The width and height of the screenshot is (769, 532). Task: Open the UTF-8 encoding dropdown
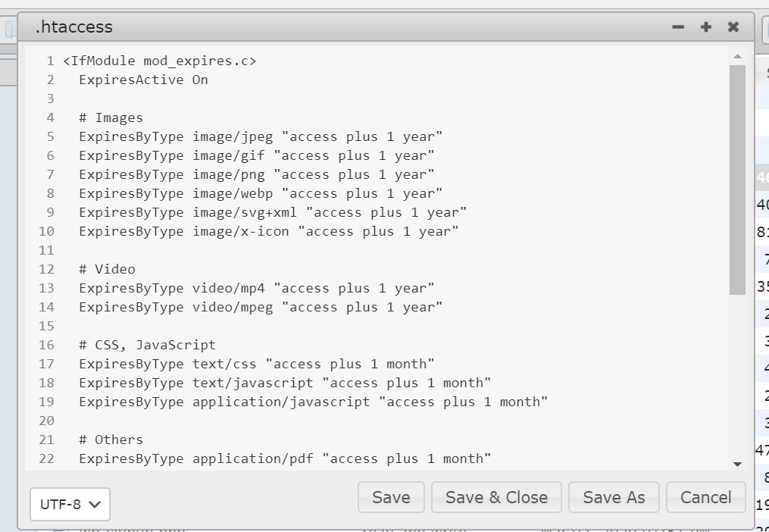pyautogui.click(x=70, y=504)
